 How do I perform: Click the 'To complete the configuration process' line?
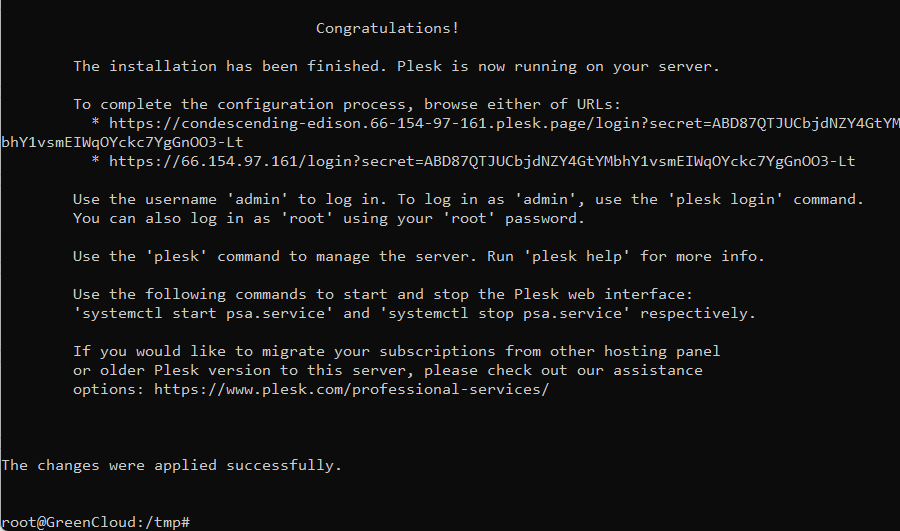pos(347,104)
